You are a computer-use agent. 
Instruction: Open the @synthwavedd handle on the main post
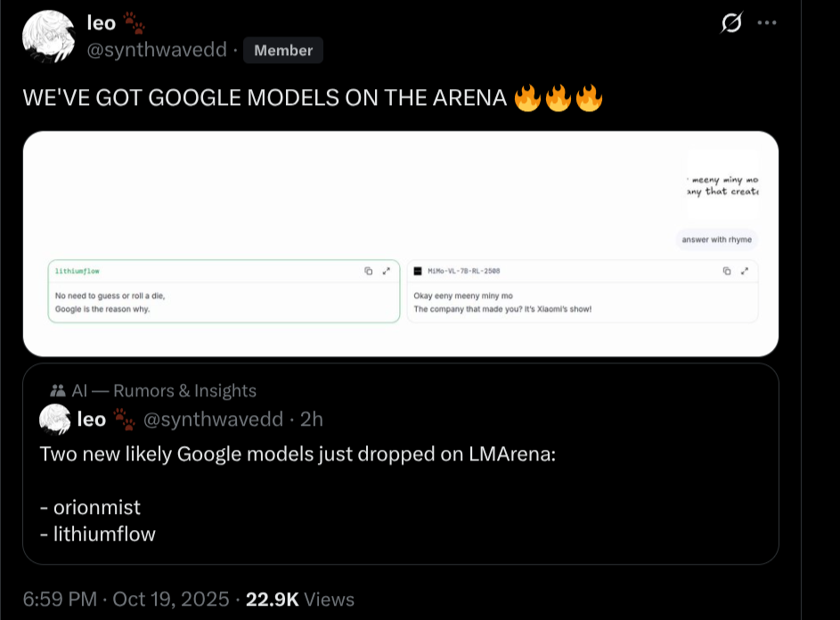coord(157,51)
